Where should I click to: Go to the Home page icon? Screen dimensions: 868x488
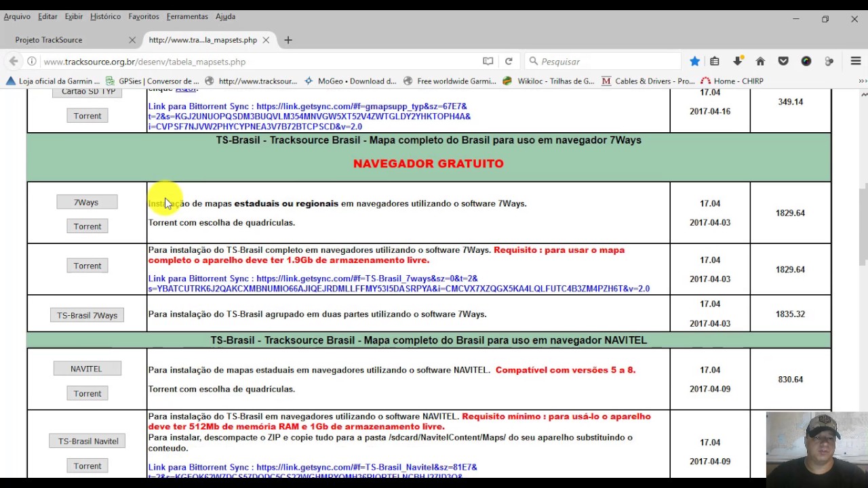(x=760, y=61)
